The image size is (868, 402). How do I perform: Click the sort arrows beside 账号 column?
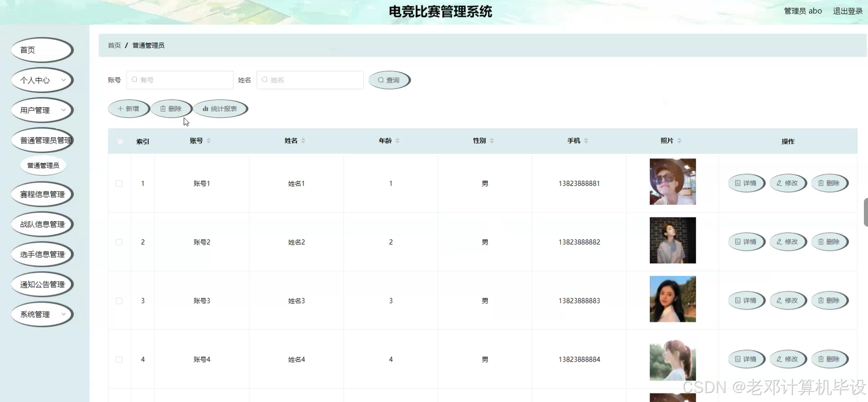pyautogui.click(x=209, y=141)
